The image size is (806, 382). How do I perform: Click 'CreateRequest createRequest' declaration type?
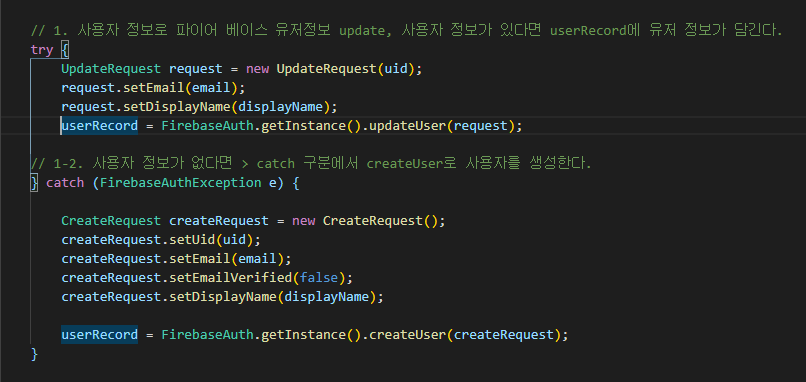pos(111,221)
